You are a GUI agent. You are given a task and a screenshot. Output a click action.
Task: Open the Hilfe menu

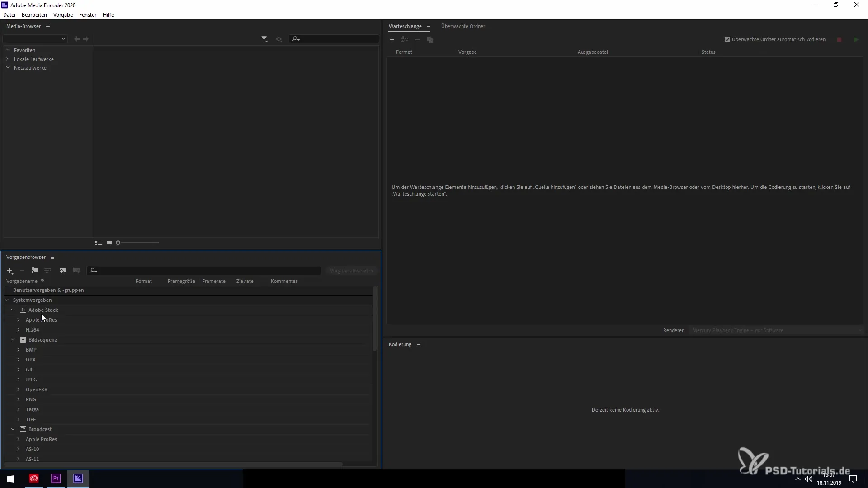pos(108,15)
